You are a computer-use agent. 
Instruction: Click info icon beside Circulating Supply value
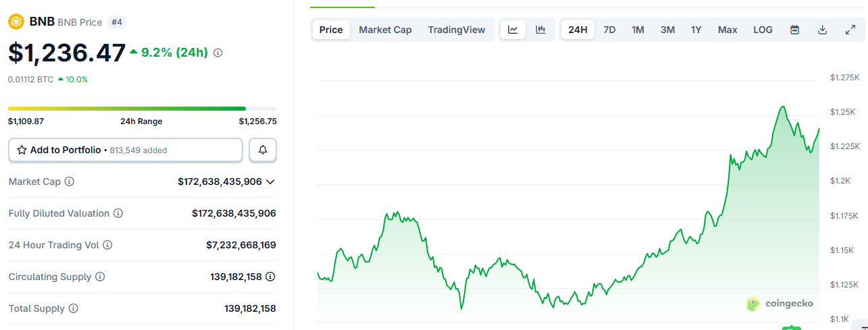click(270, 277)
